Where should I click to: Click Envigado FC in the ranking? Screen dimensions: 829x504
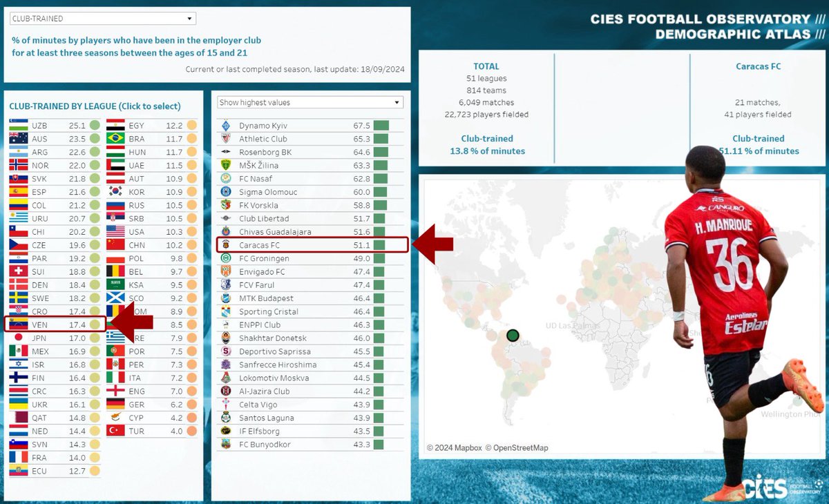pyautogui.click(x=310, y=272)
